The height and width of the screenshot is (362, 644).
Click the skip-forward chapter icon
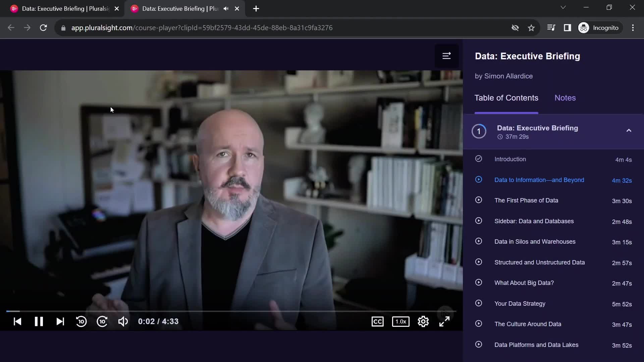[60, 321]
